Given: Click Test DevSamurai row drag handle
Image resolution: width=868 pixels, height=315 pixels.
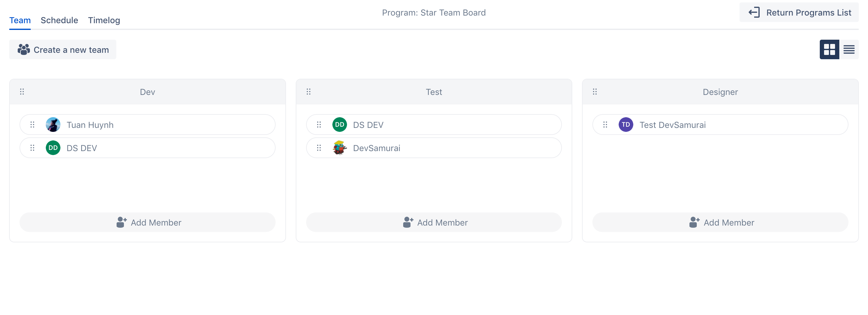Looking at the screenshot, I should tap(605, 125).
